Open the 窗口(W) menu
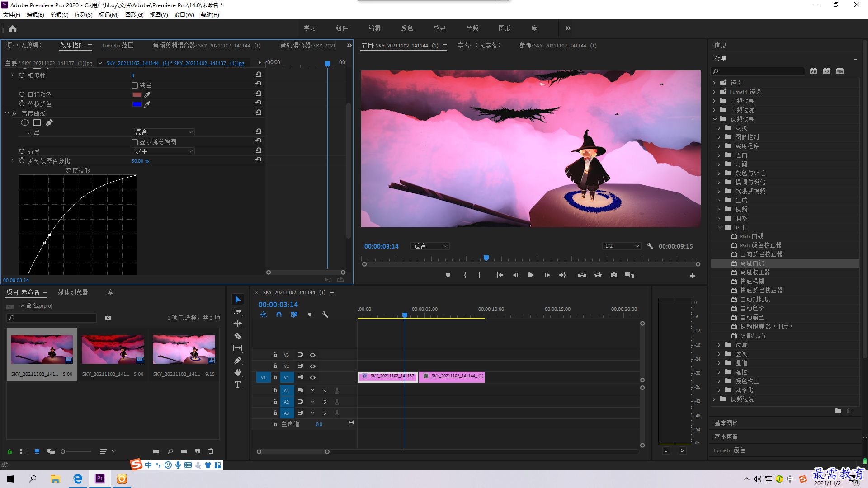The image size is (868, 488). click(184, 14)
